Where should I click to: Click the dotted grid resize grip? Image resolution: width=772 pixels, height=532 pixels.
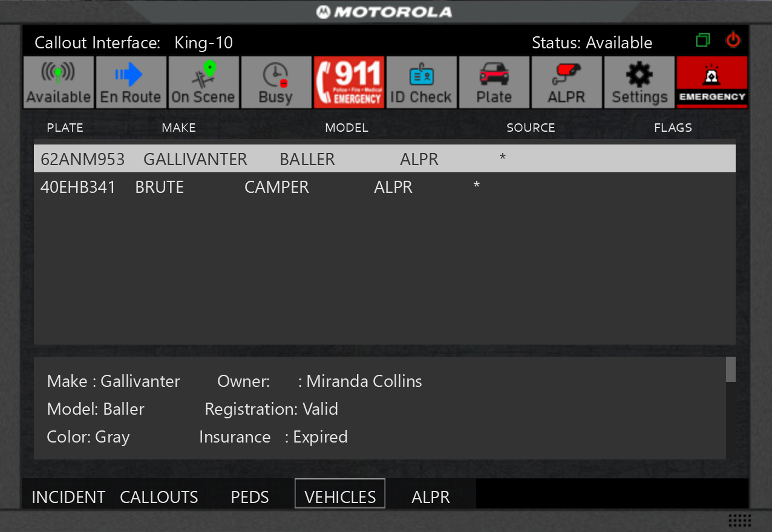point(739,521)
